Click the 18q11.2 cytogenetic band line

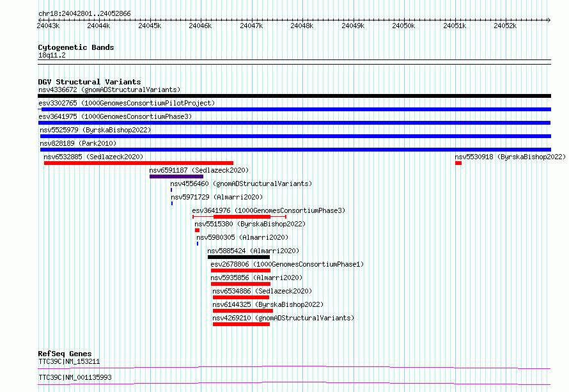tap(294, 62)
